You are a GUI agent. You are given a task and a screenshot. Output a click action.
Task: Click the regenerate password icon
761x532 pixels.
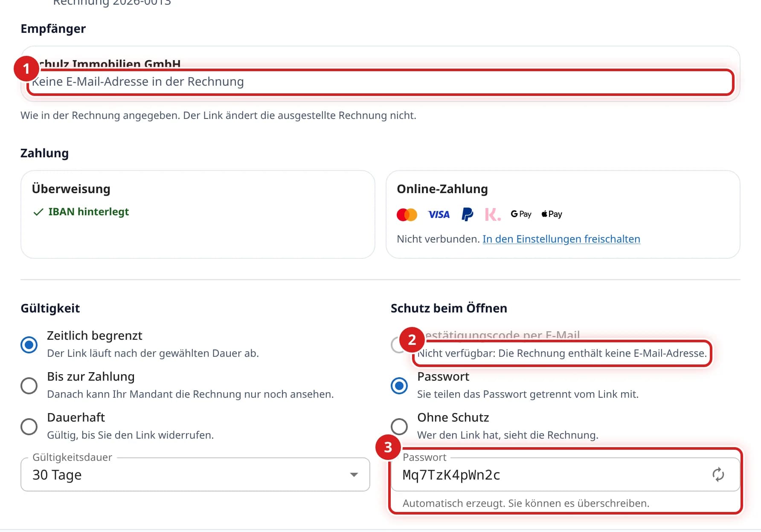click(x=718, y=474)
